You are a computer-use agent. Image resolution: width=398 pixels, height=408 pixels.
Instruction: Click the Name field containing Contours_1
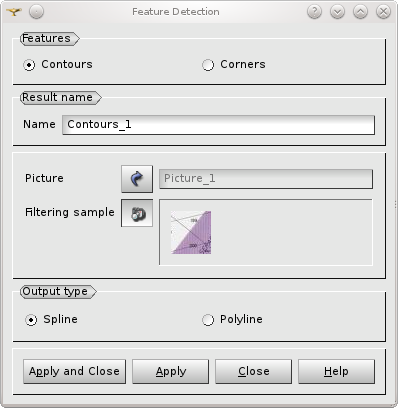point(218,125)
